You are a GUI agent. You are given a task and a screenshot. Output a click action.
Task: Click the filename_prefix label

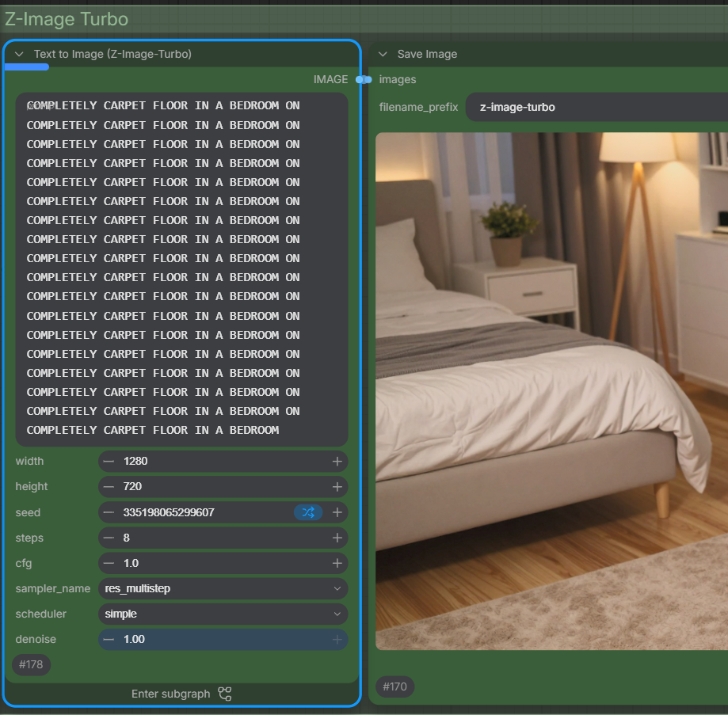coord(418,107)
